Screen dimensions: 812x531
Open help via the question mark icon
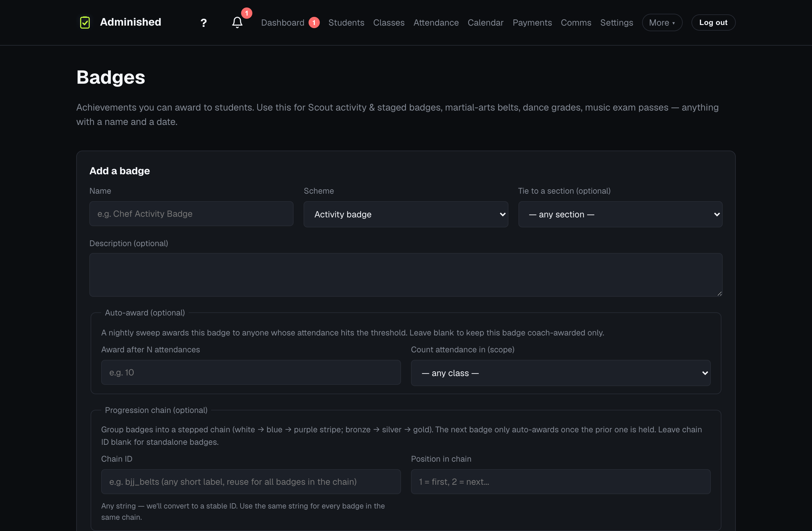(204, 23)
